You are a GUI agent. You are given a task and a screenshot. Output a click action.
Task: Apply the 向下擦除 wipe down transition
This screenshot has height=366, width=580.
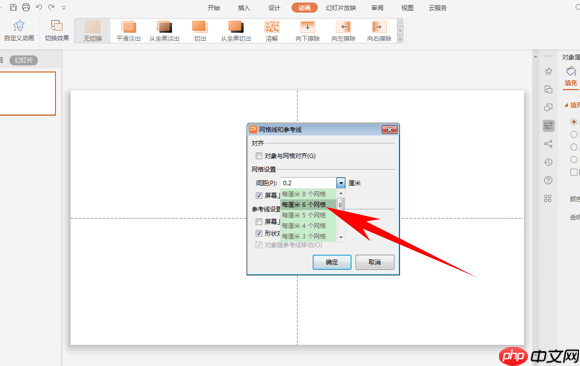pos(307,31)
